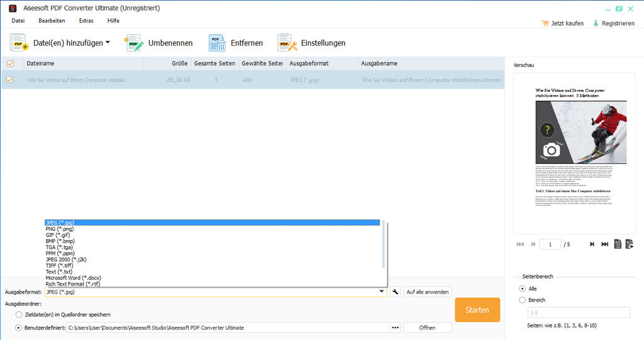Choose JPEG (*.jpg) from format list

(x=213, y=222)
